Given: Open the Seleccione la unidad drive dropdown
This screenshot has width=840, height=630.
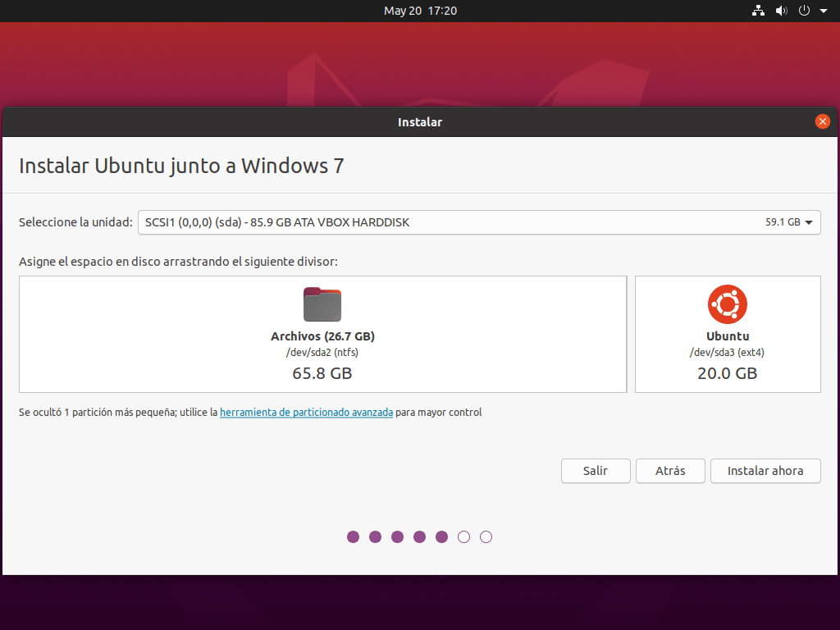Looking at the screenshot, I should point(479,222).
